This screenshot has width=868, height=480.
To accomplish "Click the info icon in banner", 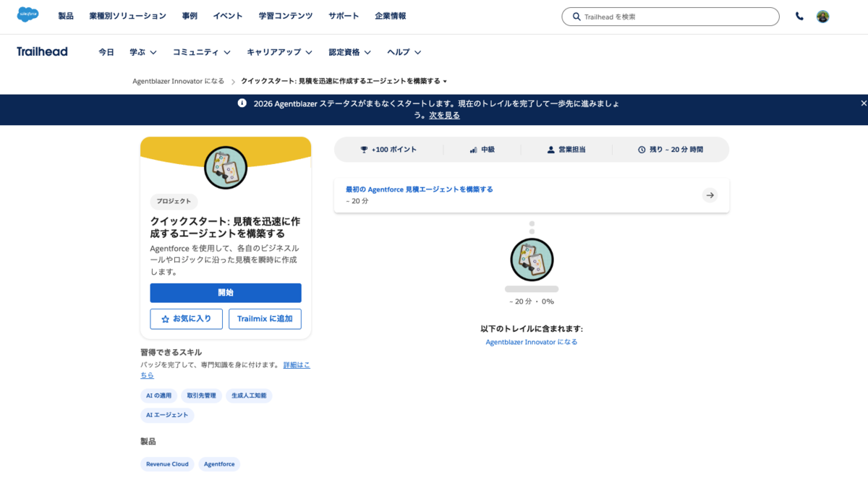I will click(x=242, y=103).
